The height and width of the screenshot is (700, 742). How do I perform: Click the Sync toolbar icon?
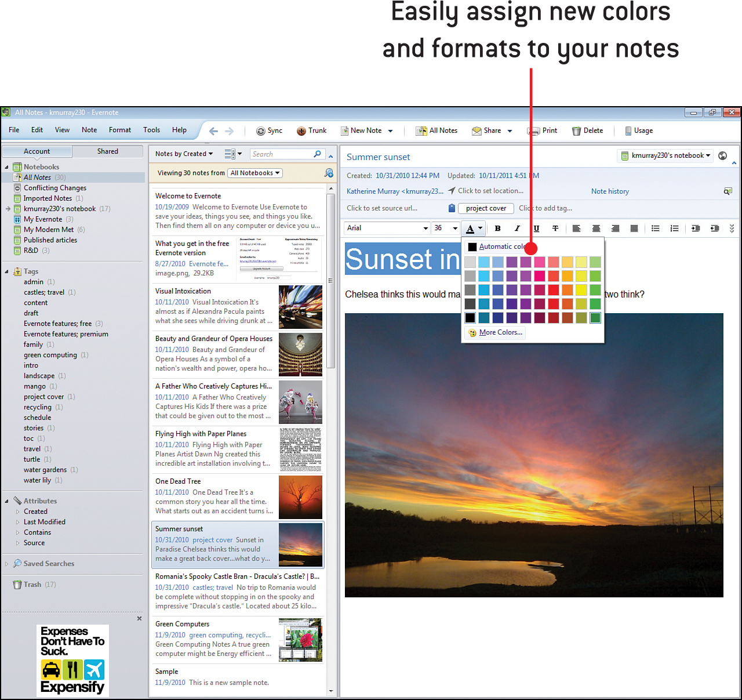click(x=269, y=131)
